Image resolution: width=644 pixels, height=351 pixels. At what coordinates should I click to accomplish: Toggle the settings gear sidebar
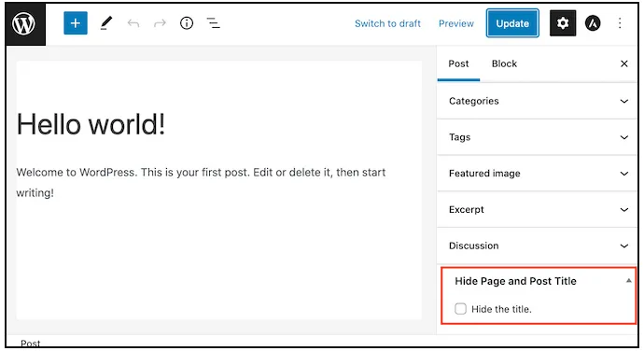point(563,23)
